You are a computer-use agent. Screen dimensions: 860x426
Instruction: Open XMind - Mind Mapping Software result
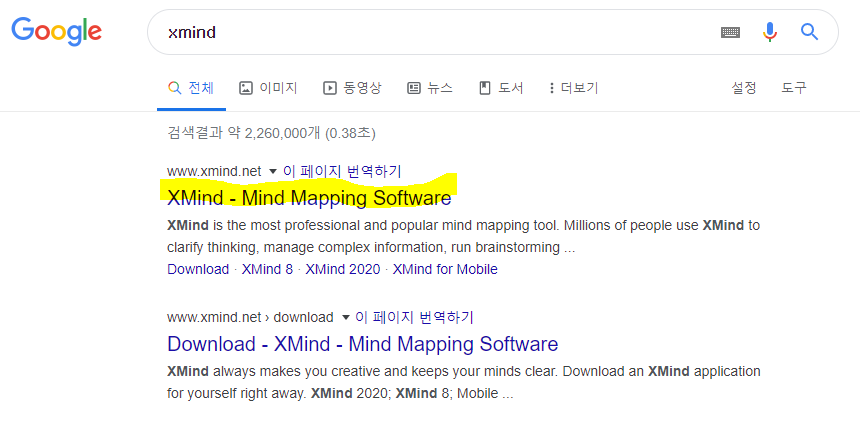pyautogui.click(x=309, y=198)
